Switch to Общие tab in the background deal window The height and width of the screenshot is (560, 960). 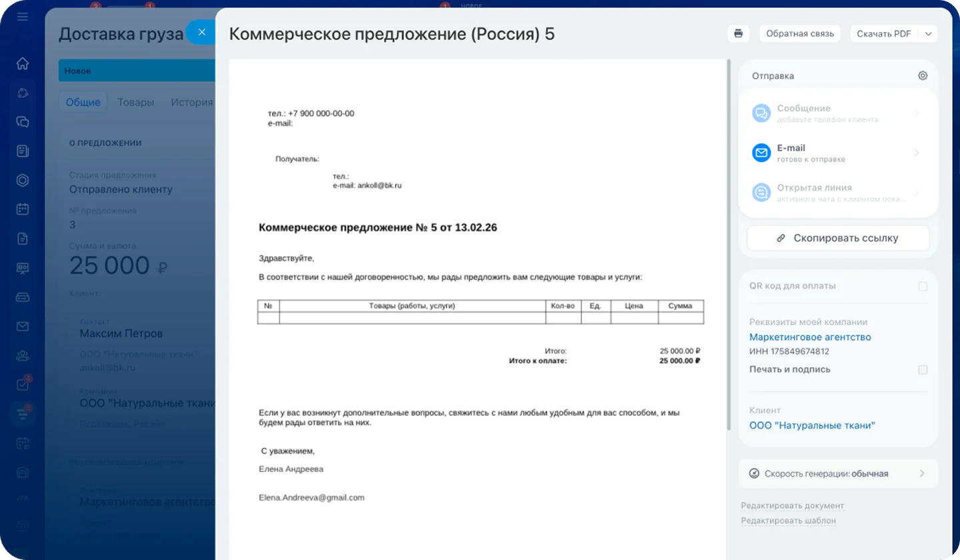[x=83, y=102]
